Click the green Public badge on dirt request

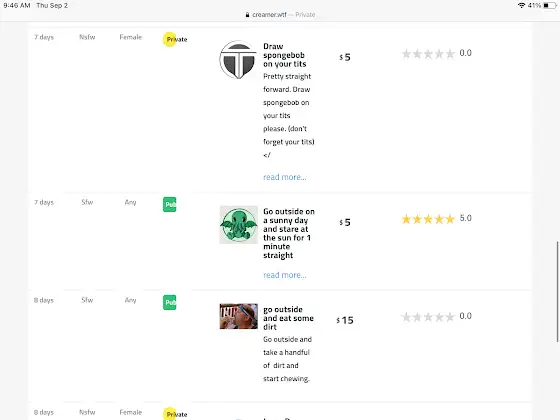point(170,302)
